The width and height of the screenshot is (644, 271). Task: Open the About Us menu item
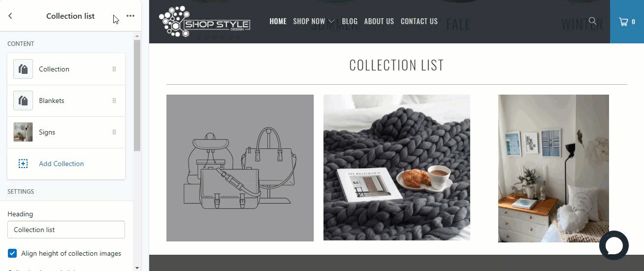(379, 21)
